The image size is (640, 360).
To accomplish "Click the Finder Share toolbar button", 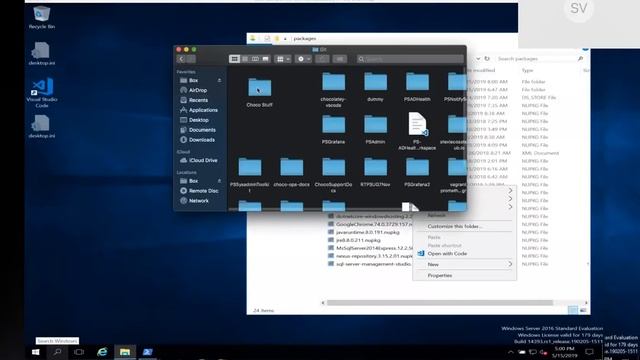I will pos(322,59).
